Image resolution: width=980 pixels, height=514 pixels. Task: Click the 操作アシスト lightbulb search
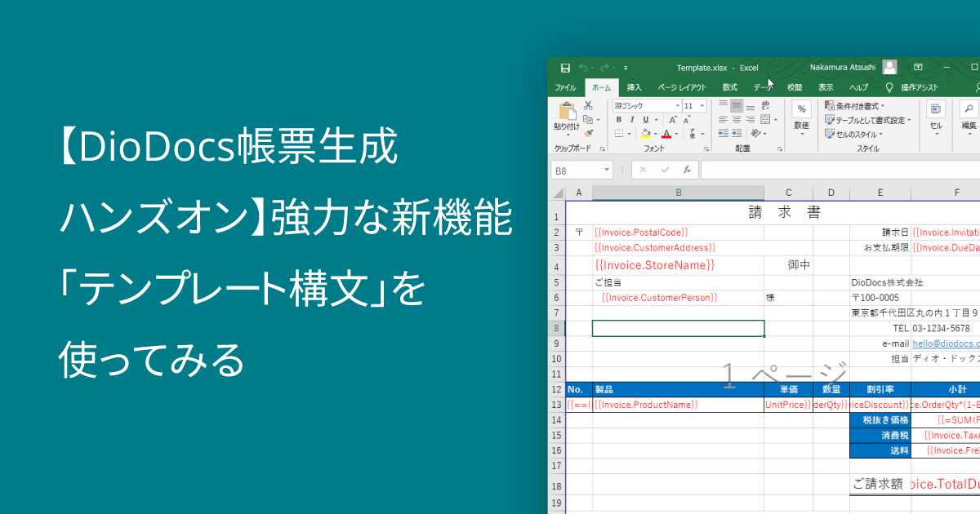(913, 87)
